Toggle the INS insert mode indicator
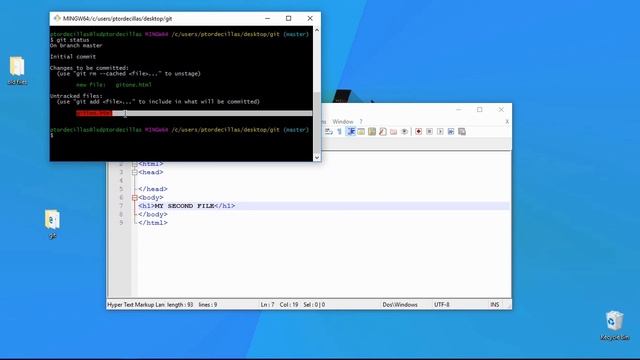Screen dimensions: 640x360 coord(495,304)
